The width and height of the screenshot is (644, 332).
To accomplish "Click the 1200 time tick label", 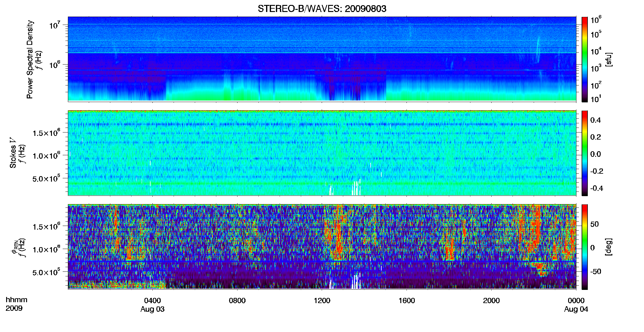I will click(x=322, y=301).
